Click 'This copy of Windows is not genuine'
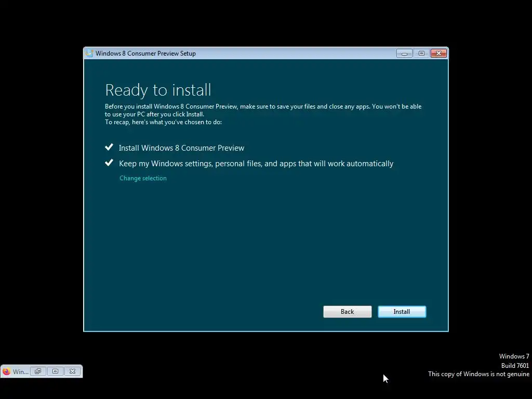 (478, 374)
